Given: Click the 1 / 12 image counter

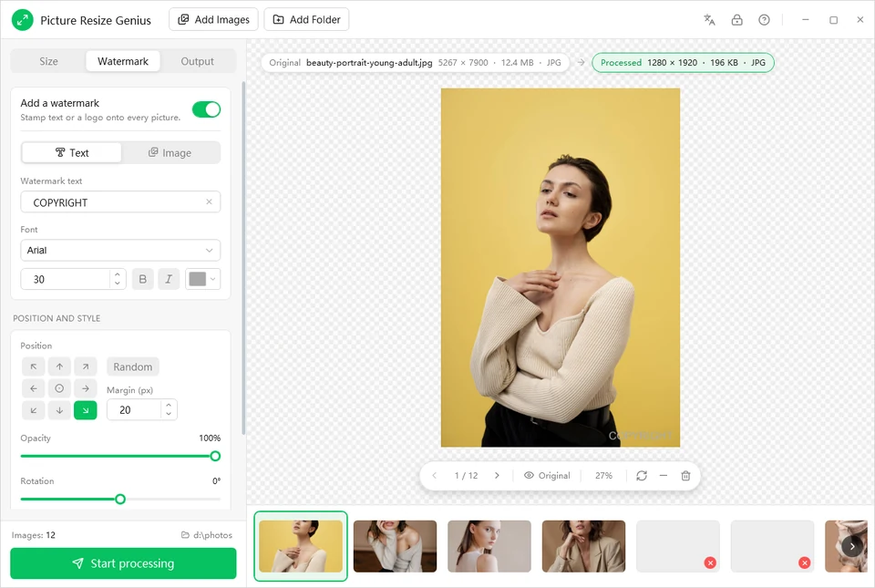Looking at the screenshot, I should pyautogui.click(x=466, y=475).
